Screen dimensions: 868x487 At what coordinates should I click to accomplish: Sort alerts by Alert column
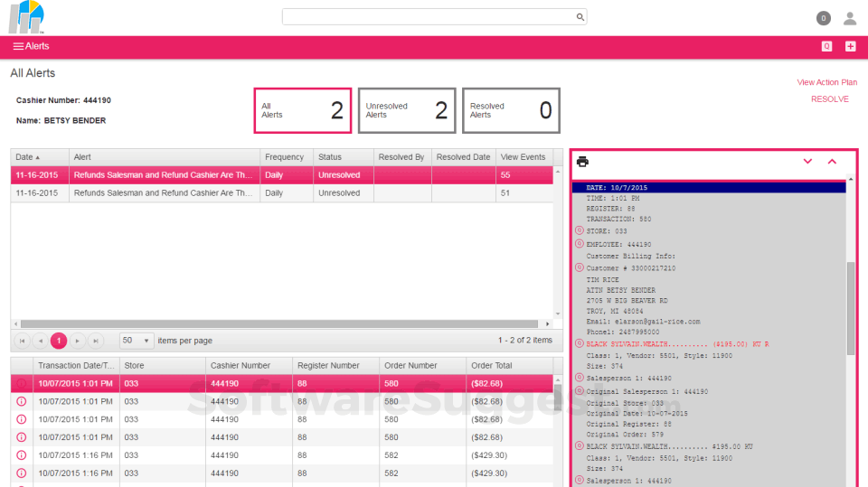[165, 157]
